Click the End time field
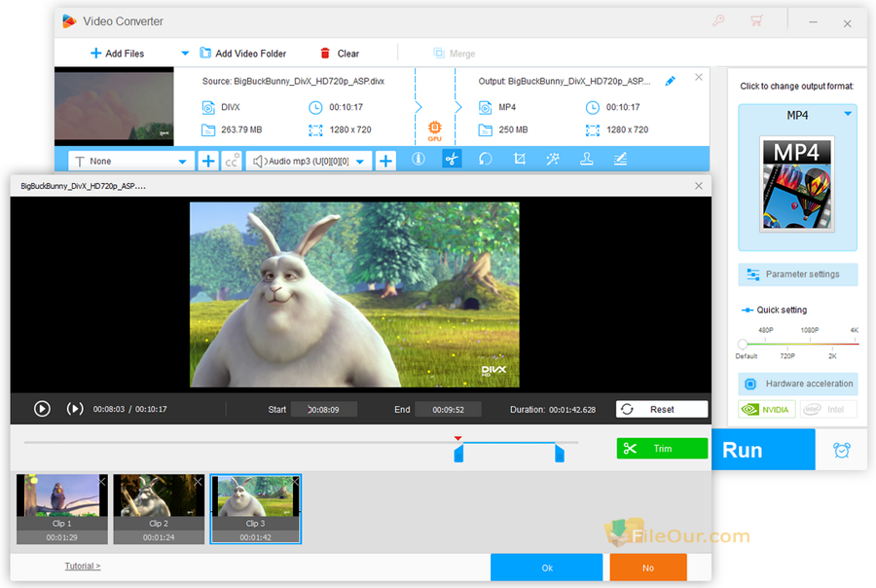This screenshot has width=876, height=588. point(448,410)
